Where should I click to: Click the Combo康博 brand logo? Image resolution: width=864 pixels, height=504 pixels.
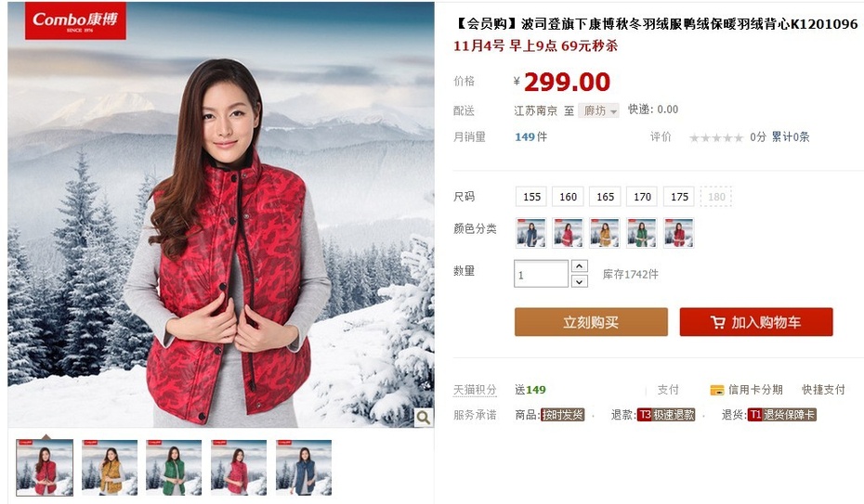pyautogui.click(x=75, y=20)
